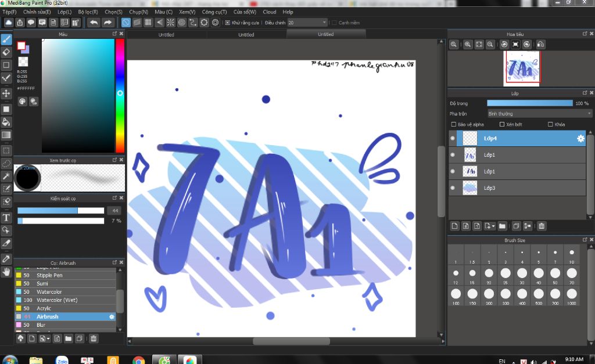This screenshot has height=364, width=595.
Task: Hide the Lớp4 layer visibility
Action: click(452, 138)
